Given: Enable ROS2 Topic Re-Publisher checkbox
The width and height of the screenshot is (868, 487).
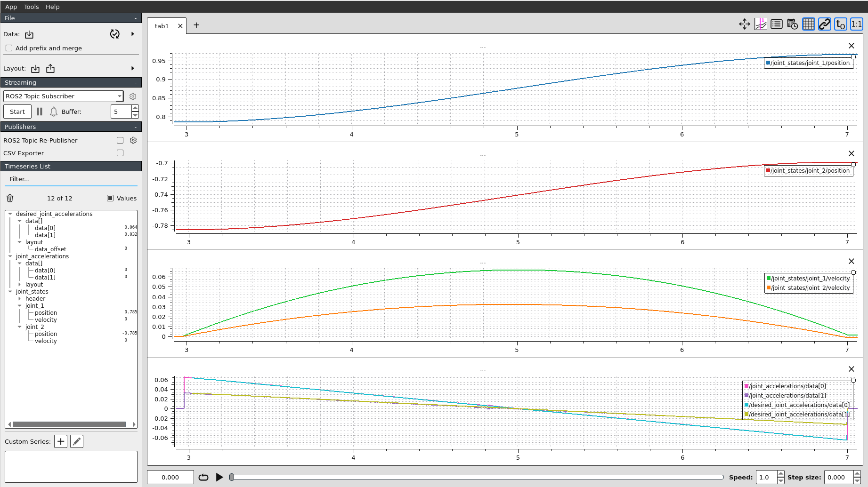Looking at the screenshot, I should pos(120,140).
